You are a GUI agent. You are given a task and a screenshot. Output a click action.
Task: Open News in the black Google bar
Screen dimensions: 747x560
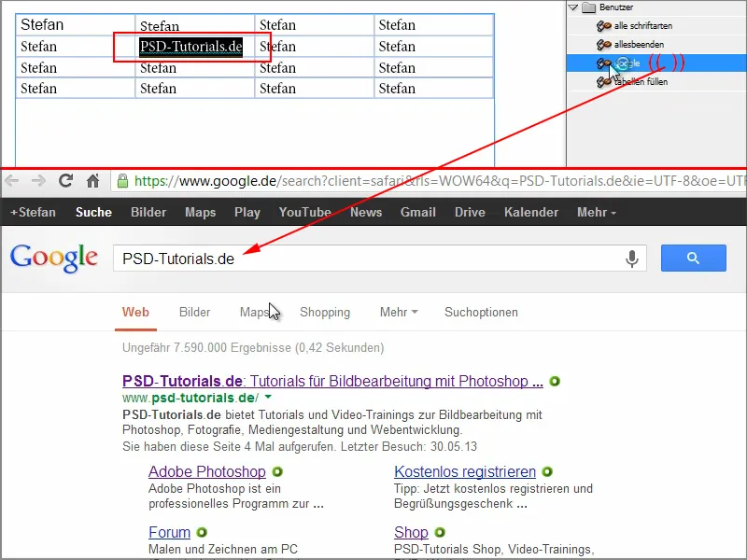(x=366, y=212)
